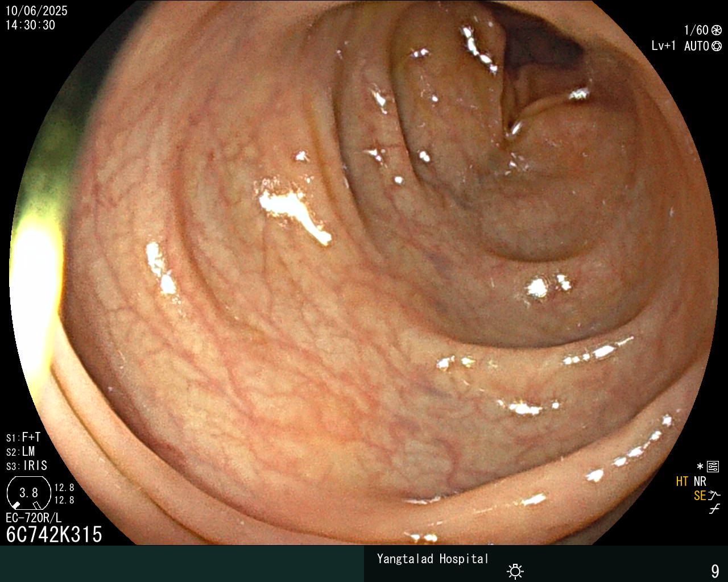Select the 1/60 shutter speed value
This screenshot has width=728, height=582.
(x=696, y=30)
